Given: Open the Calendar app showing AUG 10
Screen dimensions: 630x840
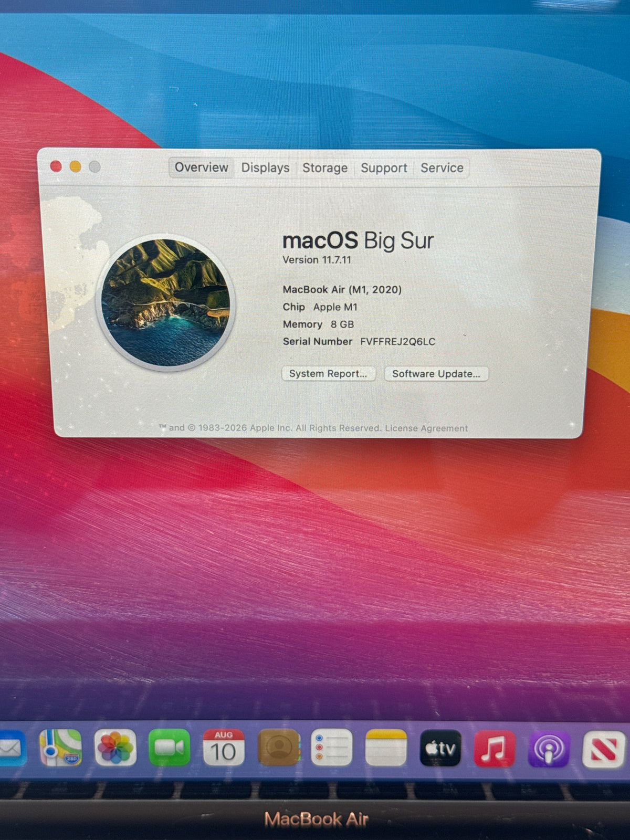Looking at the screenshot, I should coord(224,748).
